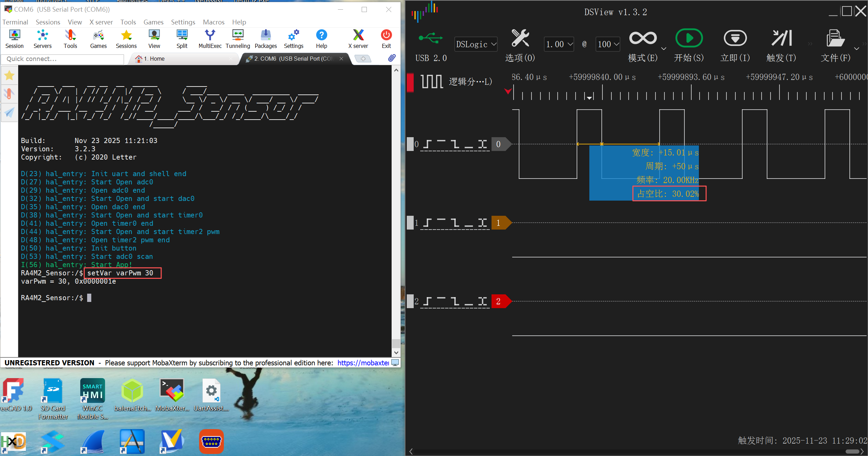The height and width of the screenshot is (456, 868).
Task: Open the Macros menu
Action: 214,22
